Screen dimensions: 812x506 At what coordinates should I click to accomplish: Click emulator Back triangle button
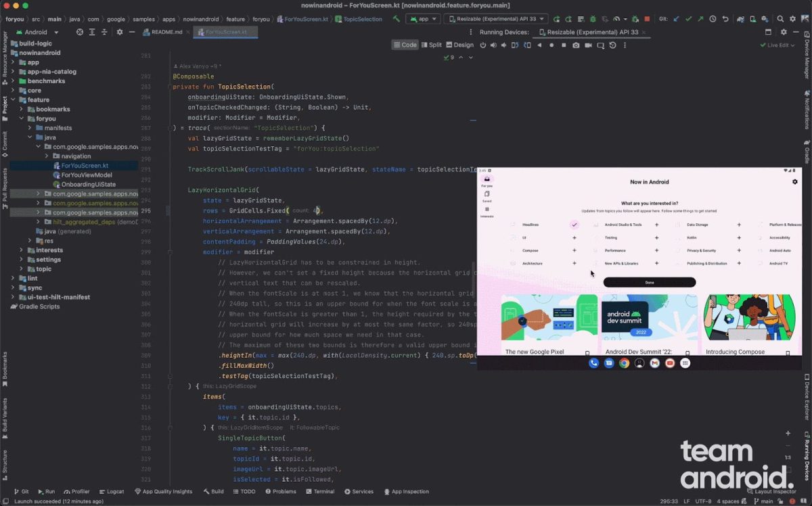coord(539,45)
